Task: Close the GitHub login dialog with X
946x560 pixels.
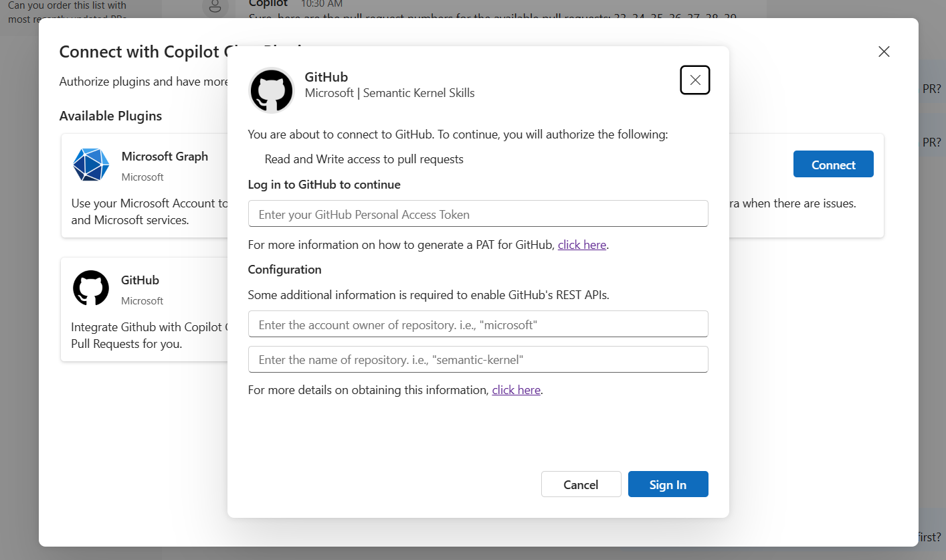Action: [x=695, y=80]
